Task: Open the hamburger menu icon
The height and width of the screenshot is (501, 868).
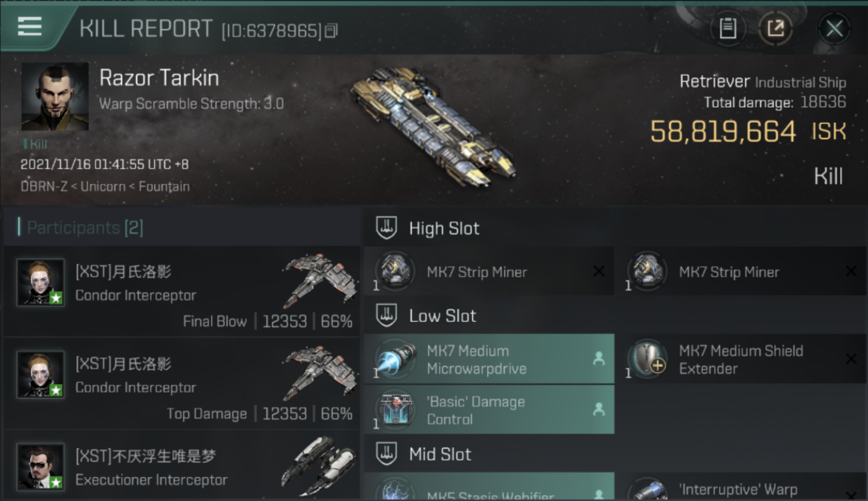Action: tap(29, 27)
